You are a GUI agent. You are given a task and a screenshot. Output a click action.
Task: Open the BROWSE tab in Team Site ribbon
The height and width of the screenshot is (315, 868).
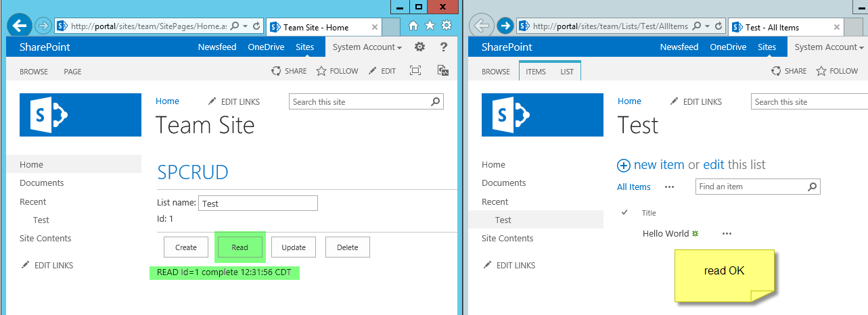pos(34,71)
